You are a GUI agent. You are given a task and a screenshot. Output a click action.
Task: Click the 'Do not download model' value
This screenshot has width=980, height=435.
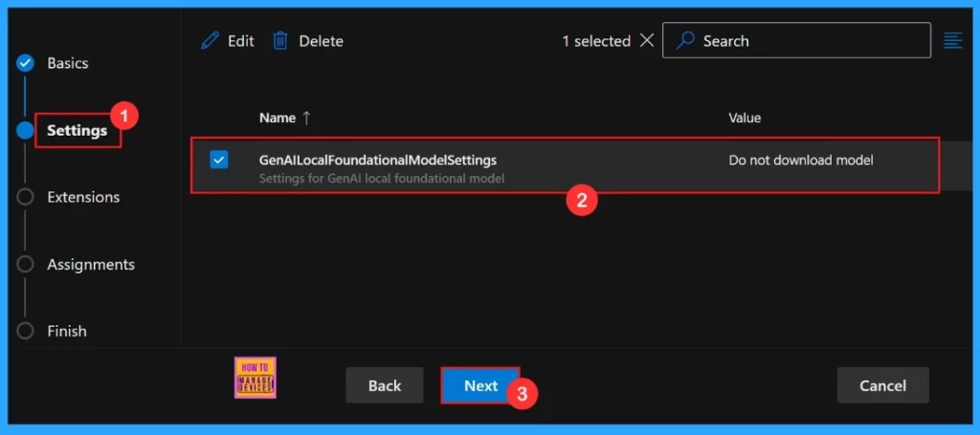801,160
